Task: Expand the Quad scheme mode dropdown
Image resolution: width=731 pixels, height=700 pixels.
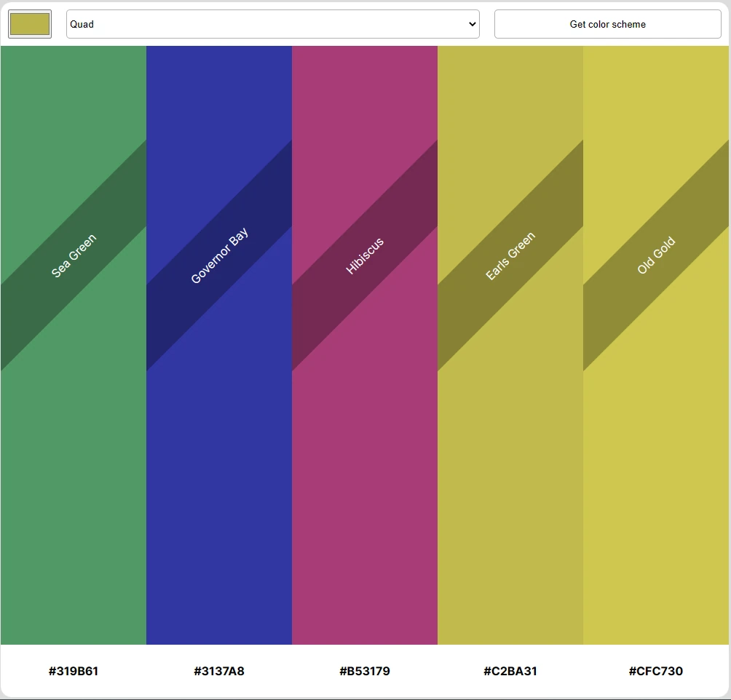Action: [272, 24]
